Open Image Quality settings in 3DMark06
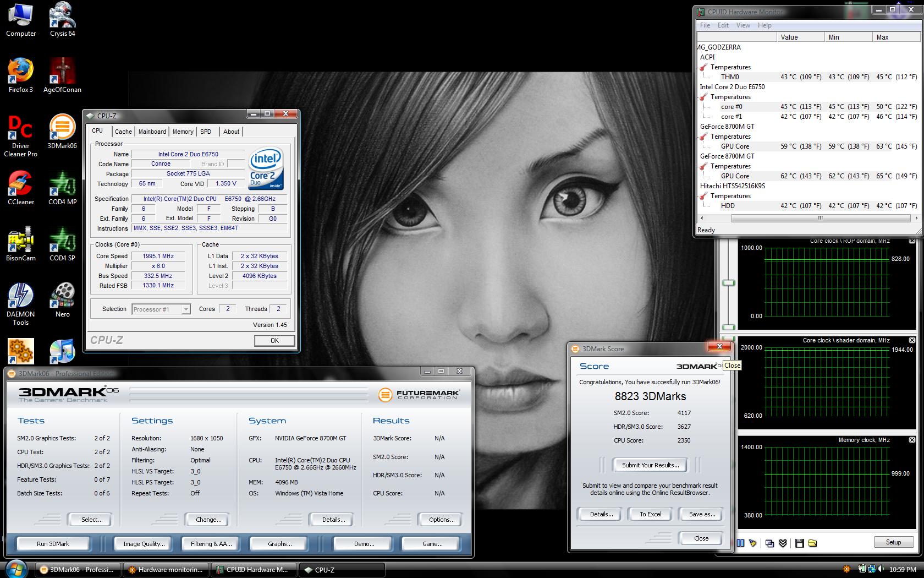 tap(144, 544)
